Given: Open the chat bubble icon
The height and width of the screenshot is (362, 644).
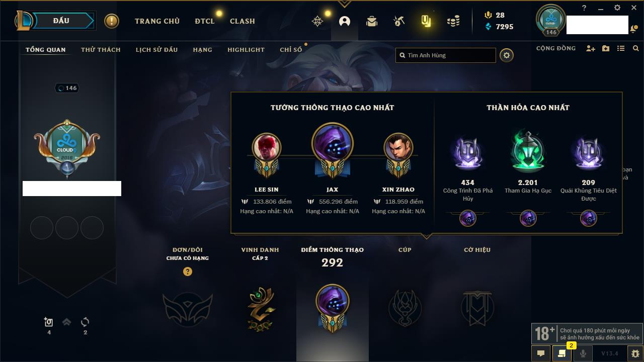Looking at the screenshot, I should (x=541, y=353).
